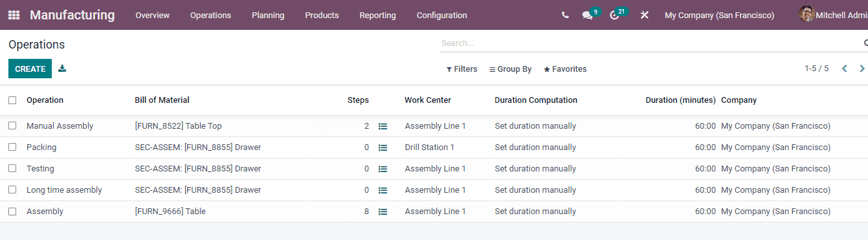The image size is (868, 240).
Task: Sort by Duration Computation column header
Action: tap(536, 100)
